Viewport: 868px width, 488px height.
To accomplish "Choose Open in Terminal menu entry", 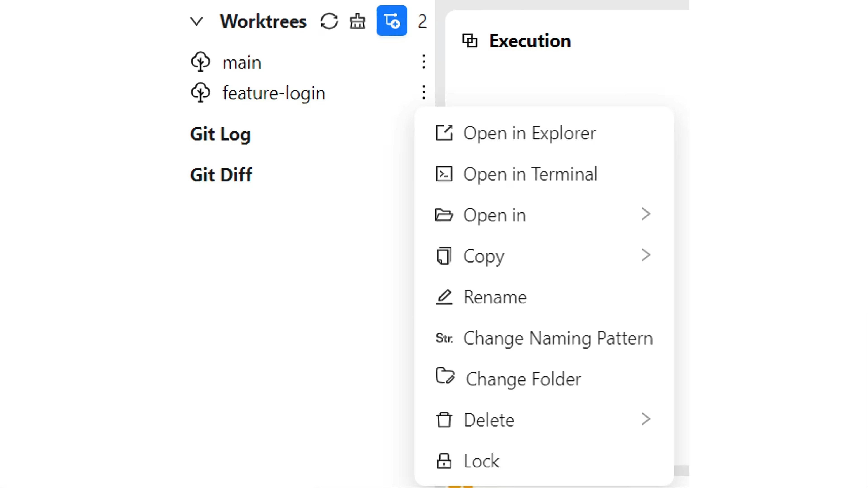I will coord(530,174).
